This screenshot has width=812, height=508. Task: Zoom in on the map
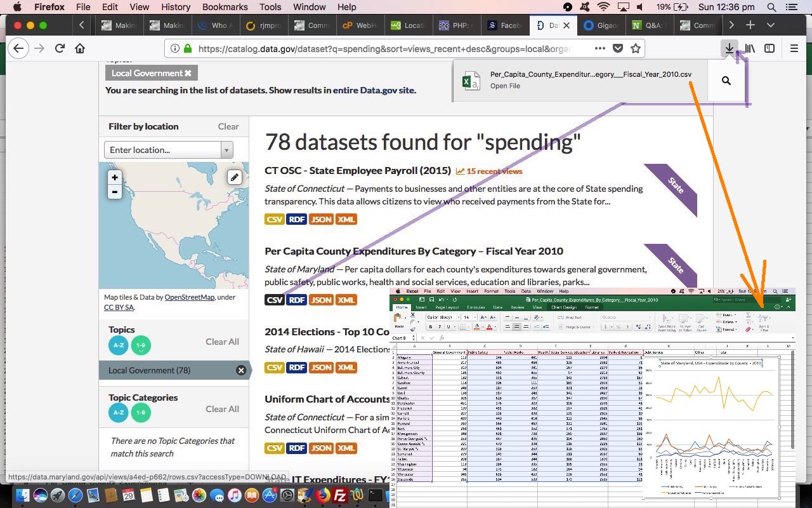pos(115,177)
